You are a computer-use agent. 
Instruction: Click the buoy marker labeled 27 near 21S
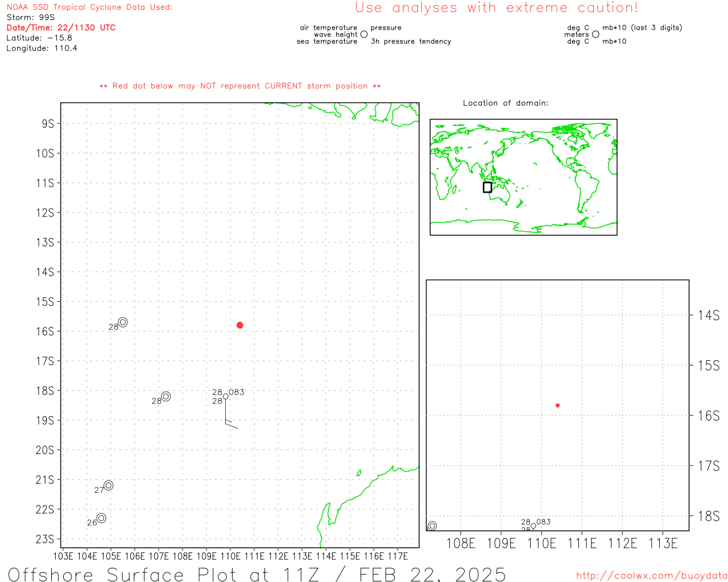[x=109, y=485]
